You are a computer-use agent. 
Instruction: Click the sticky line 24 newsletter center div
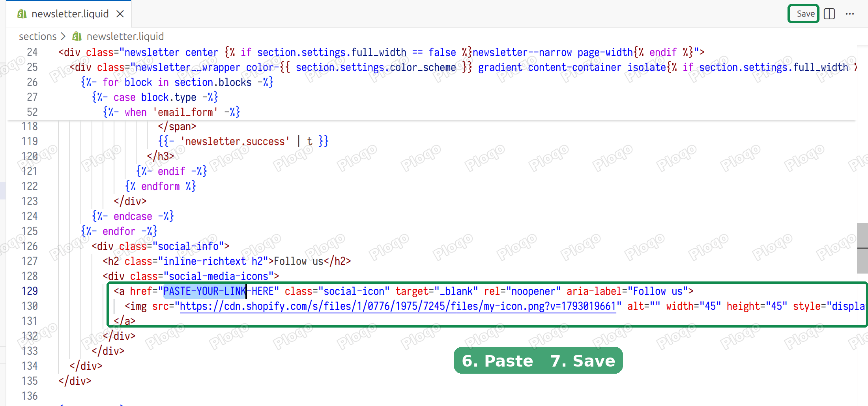[x=381, y=52]
